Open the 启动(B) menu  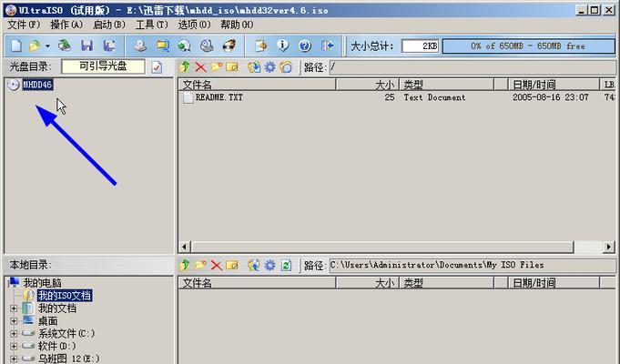pyautogui.click(x=108, y=25)
